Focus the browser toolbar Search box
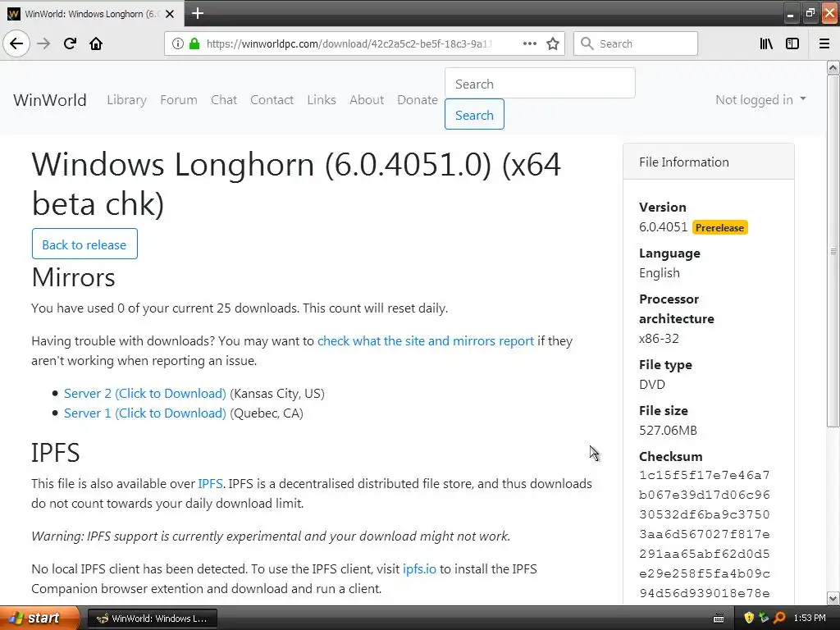 (636, 44)
